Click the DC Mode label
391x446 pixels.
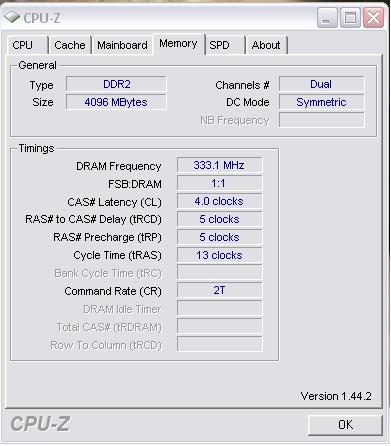click(x=248, y=102)
